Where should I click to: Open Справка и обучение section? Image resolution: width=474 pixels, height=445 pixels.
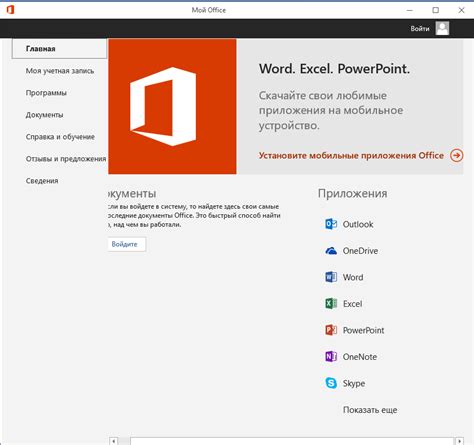[x=60, y=137]
